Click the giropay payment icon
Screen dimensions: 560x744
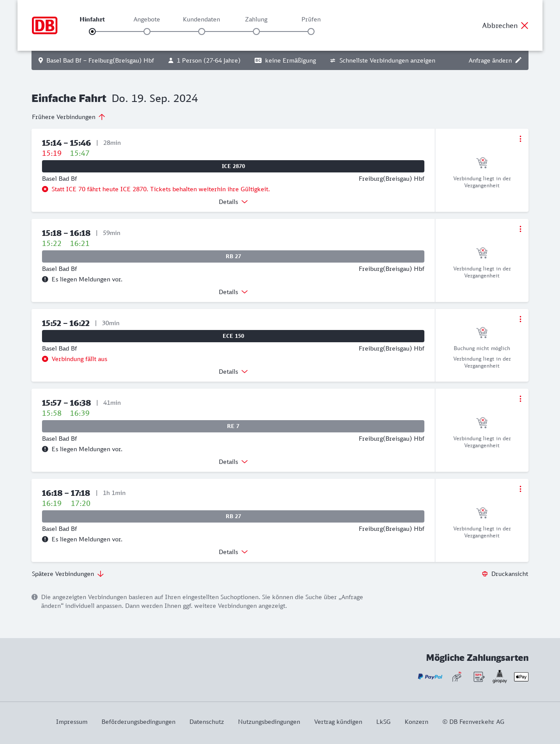pos(500,677)
